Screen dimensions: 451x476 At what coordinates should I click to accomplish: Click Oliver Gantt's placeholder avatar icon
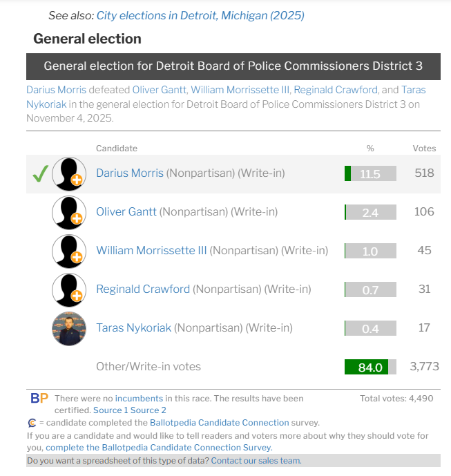(x=69, y=213)
